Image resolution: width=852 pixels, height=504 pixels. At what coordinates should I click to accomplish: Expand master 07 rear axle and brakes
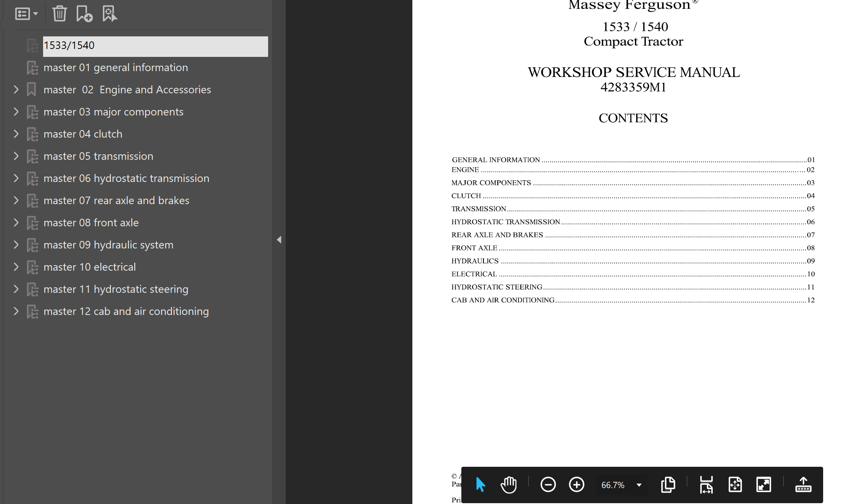16,200
